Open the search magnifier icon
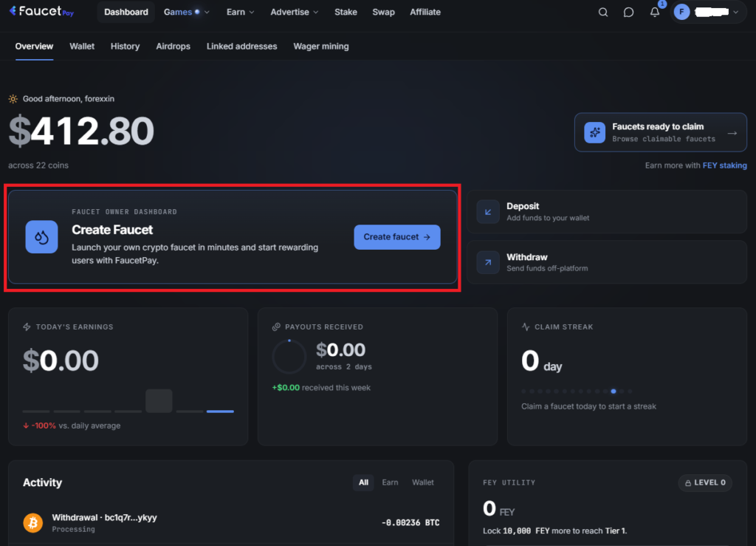The image size is (756, 546). pos(602,13)
